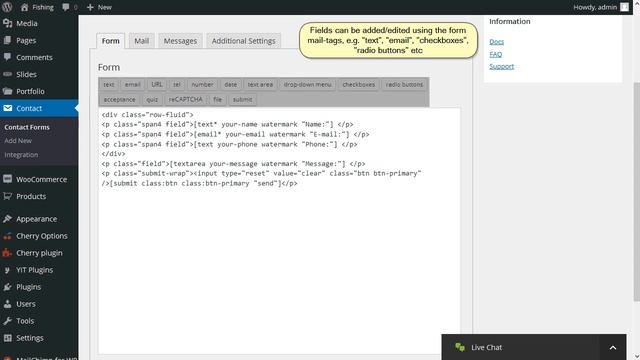The height and width of the screenshot is (360, 640).
Task: Switch to the Mail tab
Action: pyautogui.click(x=142, y=41)
